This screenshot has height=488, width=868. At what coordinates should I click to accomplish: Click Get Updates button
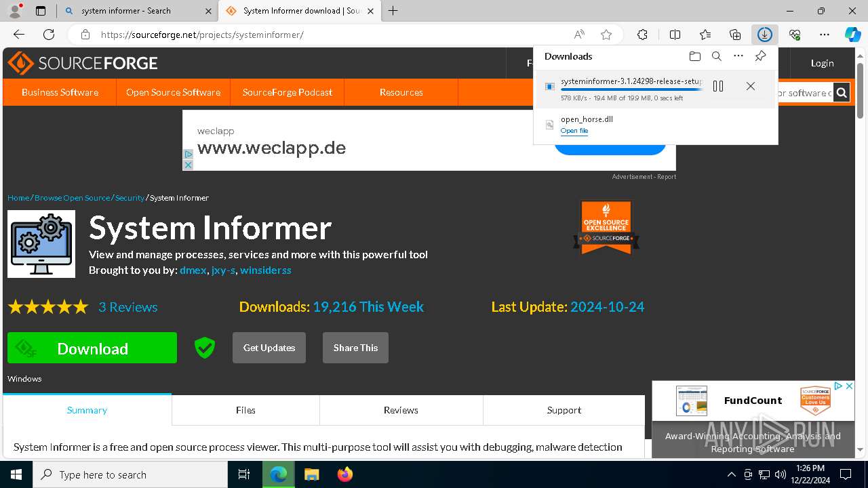point(269,348)
